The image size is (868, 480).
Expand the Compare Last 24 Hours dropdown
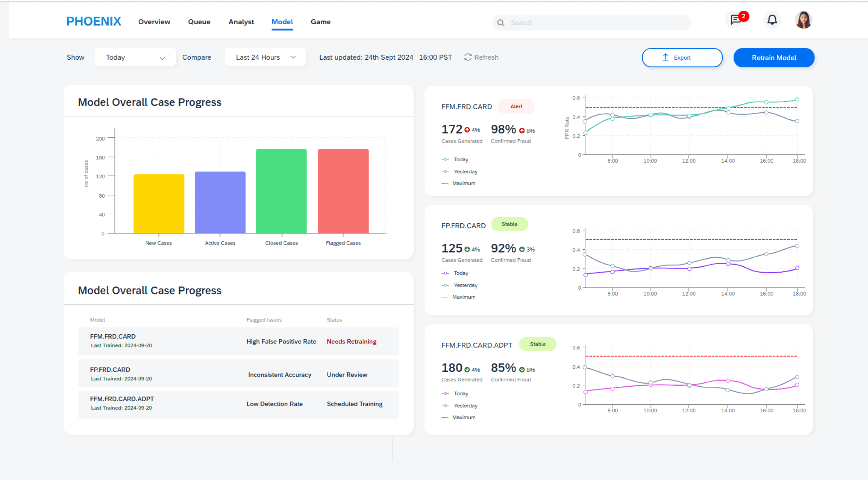pyautogui.click(x=265, y=57)
